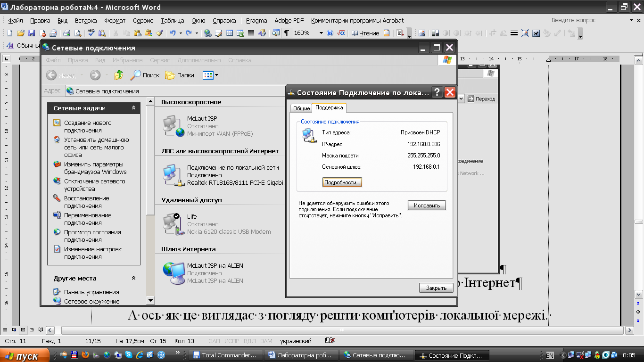Click Изменить параметры брандмауэра Windows link
This screenshot has height=362, width=644.
(95, 168)
